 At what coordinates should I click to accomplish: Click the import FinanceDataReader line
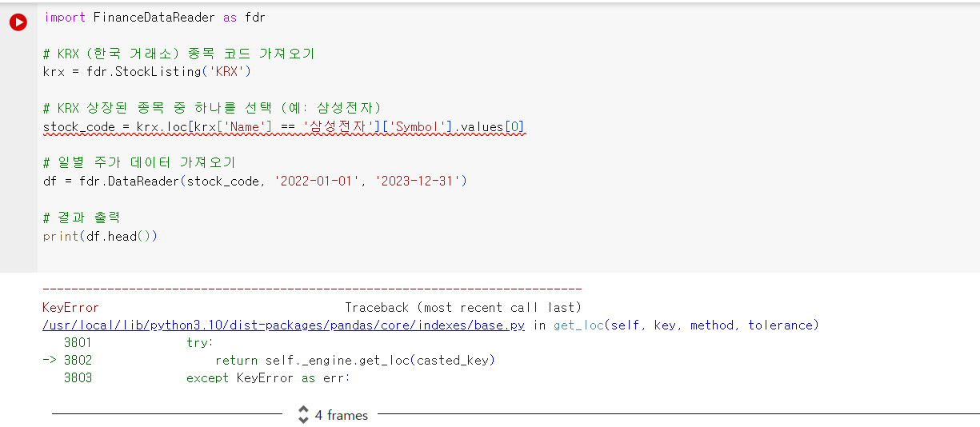point(154,17)
